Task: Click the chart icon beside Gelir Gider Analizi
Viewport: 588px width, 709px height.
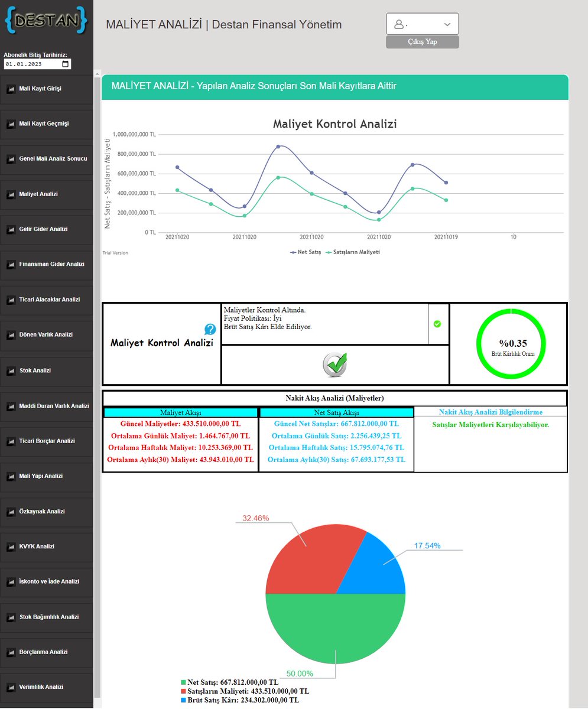Action: [x=11, y=229]
